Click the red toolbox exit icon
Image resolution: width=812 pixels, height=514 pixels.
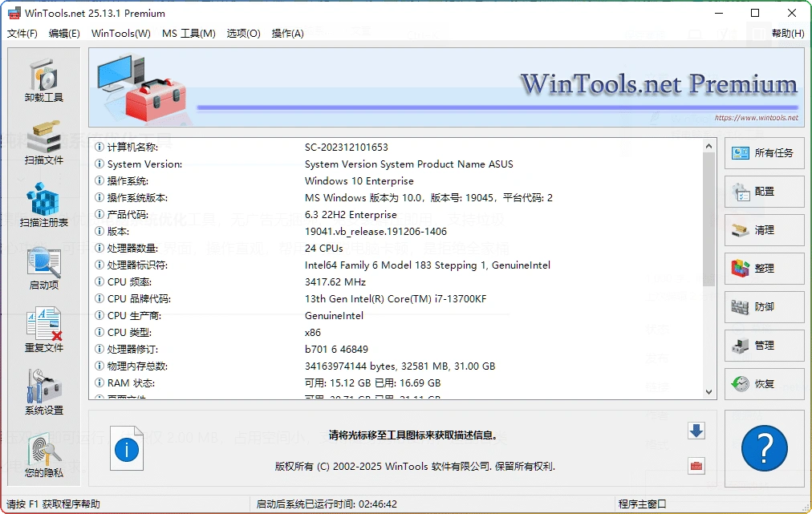(695, 466)
